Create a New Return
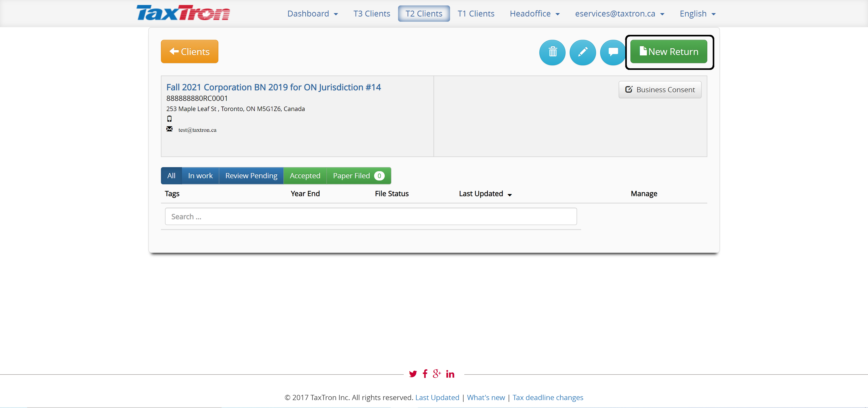Viewport: 868px width, 408px height. pos(669,52)
